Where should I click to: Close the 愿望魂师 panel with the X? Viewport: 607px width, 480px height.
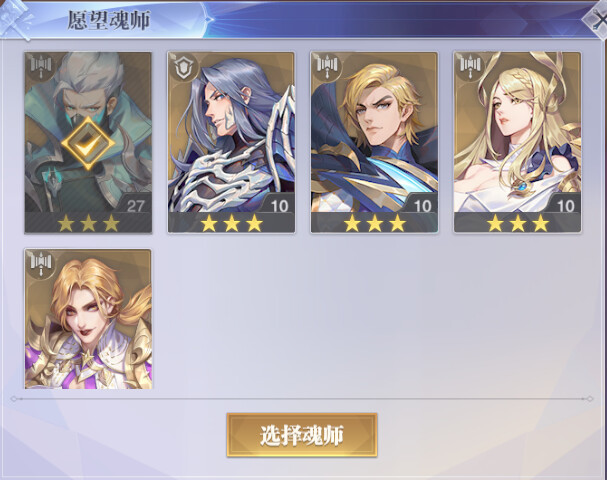point(597,19)
